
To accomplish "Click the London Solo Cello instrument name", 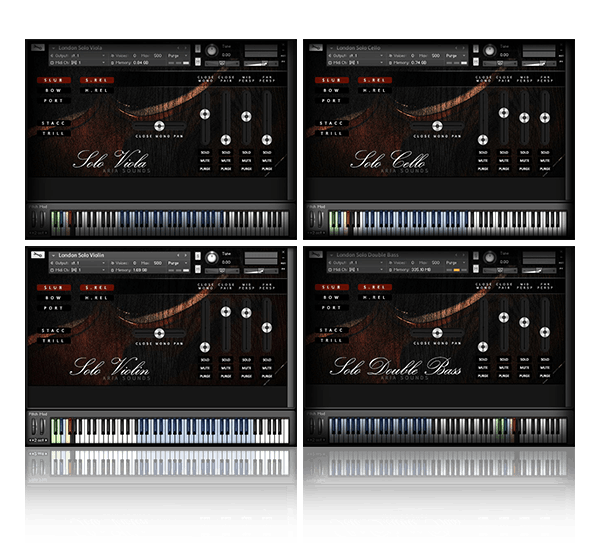I will coord(359,48).
